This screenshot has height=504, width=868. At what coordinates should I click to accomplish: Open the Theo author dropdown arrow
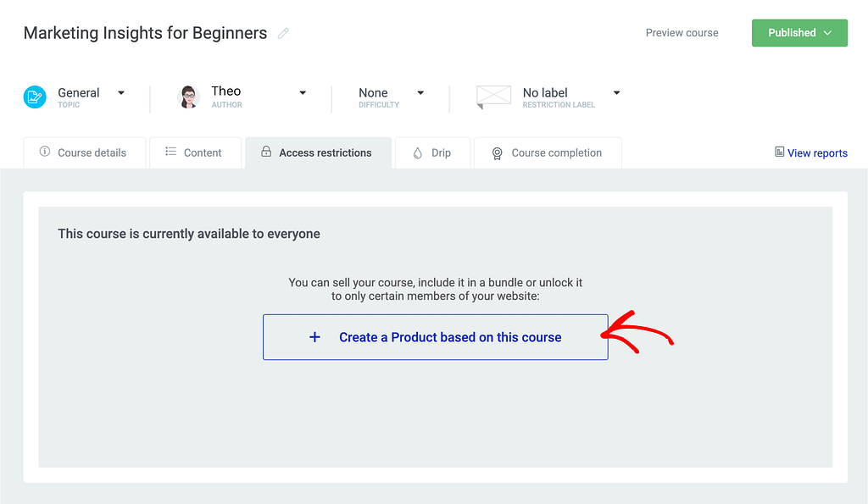click(303, 93)
